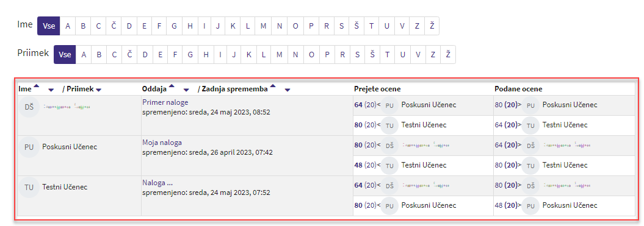Viewport: 644px width, 226px height.
Task: Filter Ime by letter T
Action: coord(371,26)
